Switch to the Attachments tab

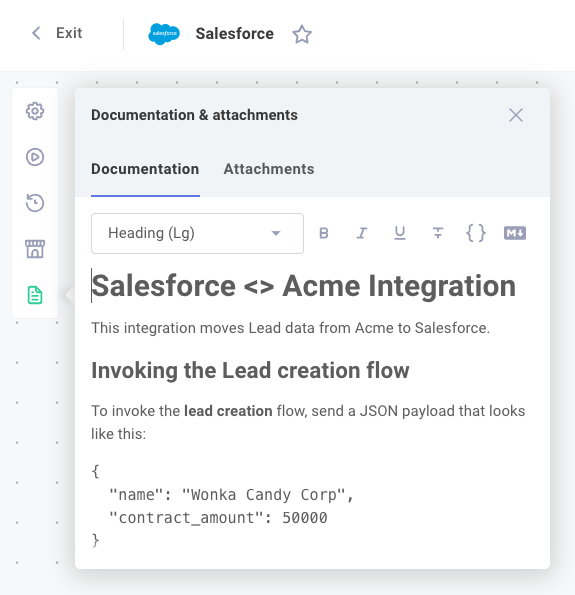click(x=269, y=169)
